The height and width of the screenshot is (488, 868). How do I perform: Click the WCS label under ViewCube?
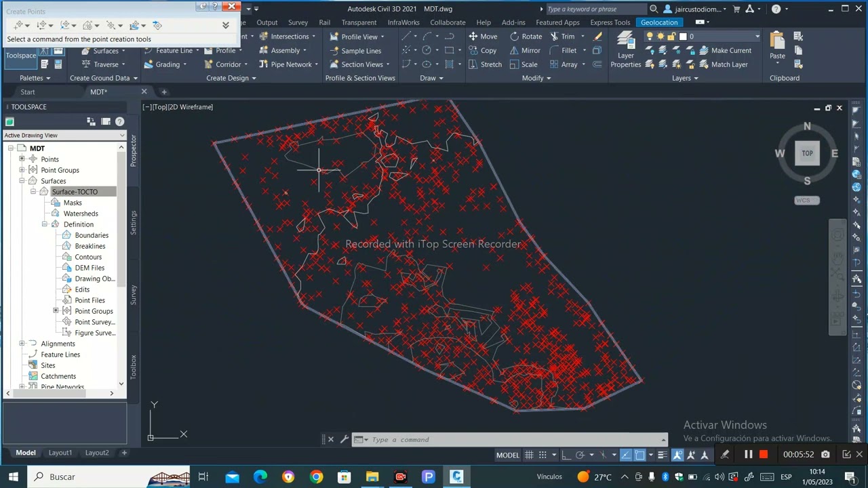(x=807, y=201)
